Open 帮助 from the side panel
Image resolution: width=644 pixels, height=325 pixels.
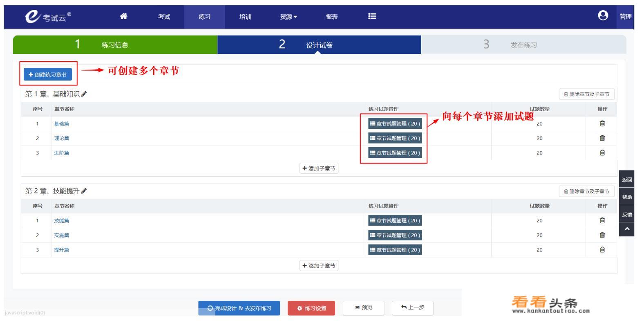pyautogui.click(x=627, y=197)
